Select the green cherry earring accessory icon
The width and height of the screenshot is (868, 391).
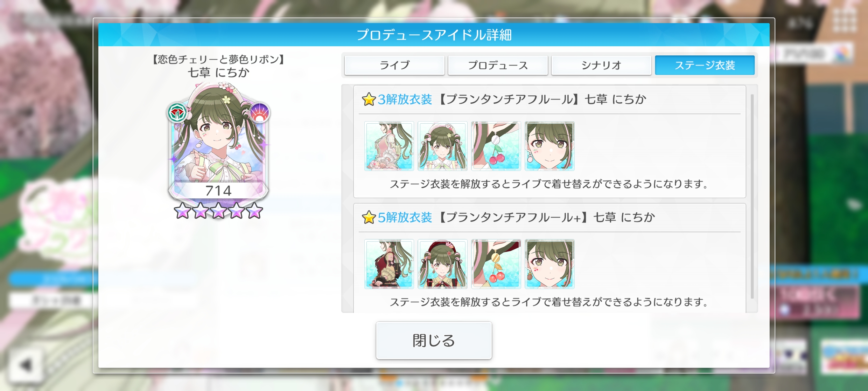pos(496,146)
